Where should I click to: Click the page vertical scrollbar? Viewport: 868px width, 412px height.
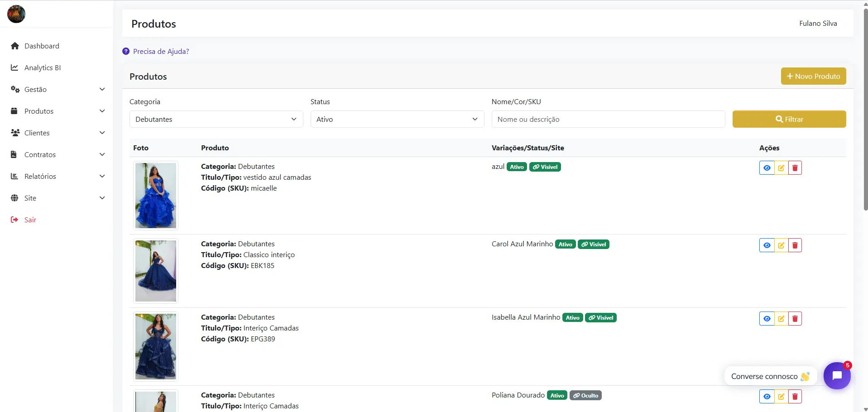tap(865, 109)
